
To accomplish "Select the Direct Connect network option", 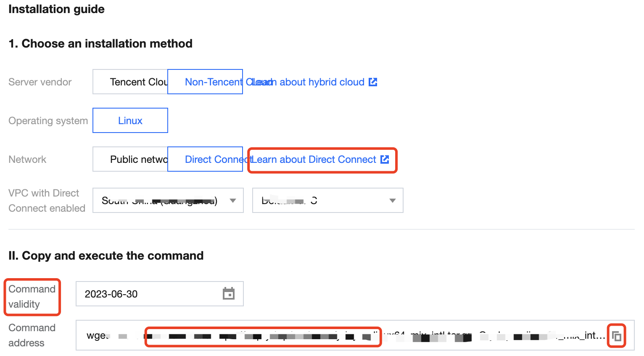I will coord(205,159).
